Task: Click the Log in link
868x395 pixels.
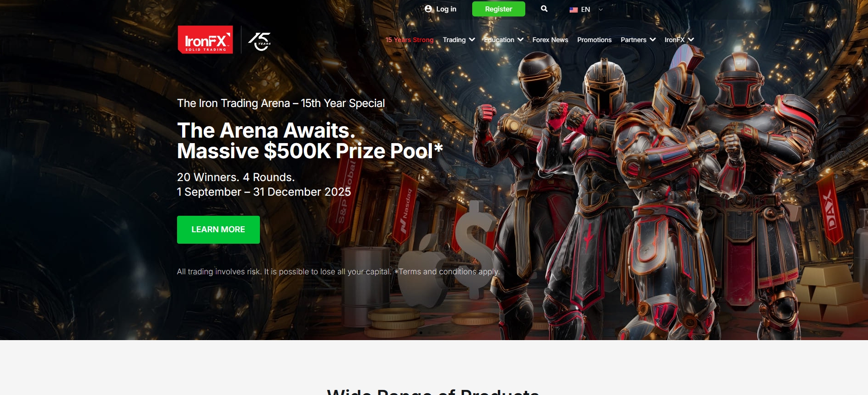Action: click(x=446, y=9)
